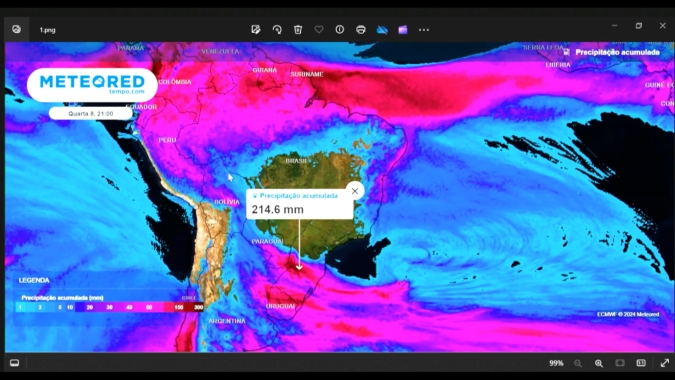
Task: Click the 214.6 mm value in popup
Action: [x=278, y=210]
